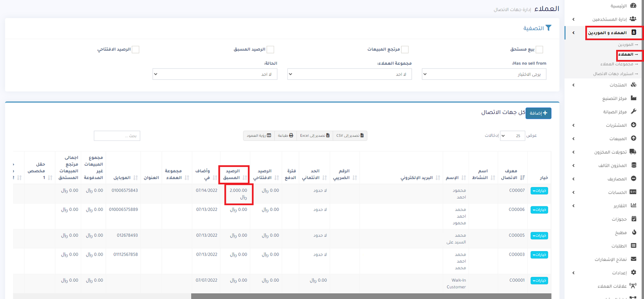The image size is (644, 299).
Task: Click the horizontal scrollbar under the table
Action: pos(370,296)
